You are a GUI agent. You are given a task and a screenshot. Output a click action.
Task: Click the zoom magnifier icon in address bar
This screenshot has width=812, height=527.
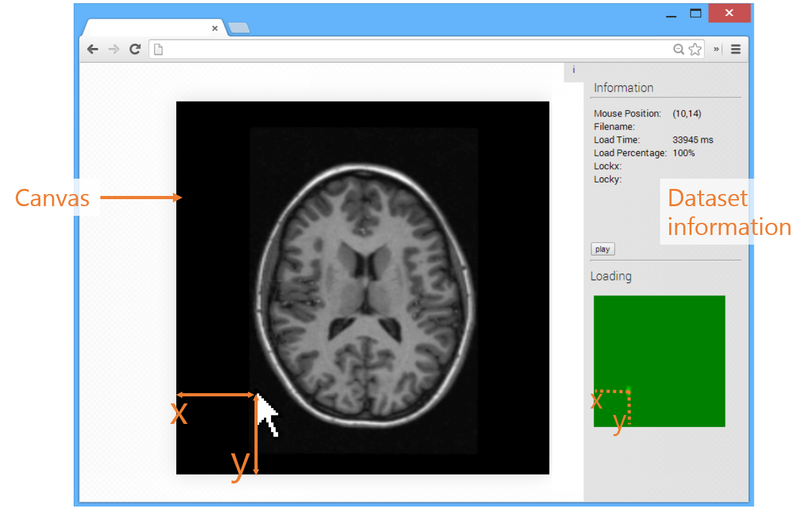click(678, 49)
